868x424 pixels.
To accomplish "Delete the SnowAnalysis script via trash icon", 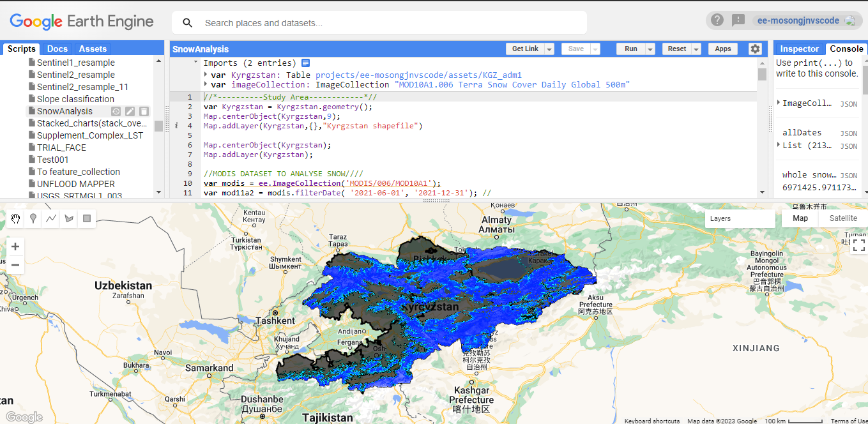I will click(144, 112).
